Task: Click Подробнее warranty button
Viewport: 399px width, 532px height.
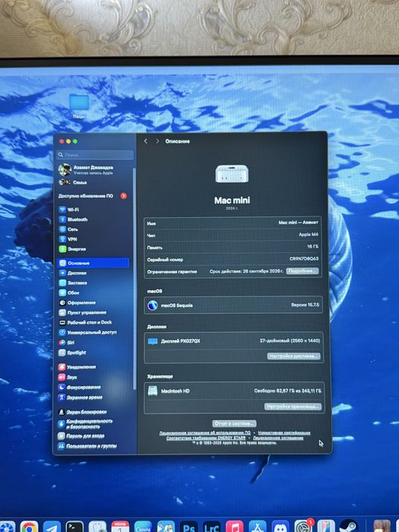Action: (x=302, y=271)
